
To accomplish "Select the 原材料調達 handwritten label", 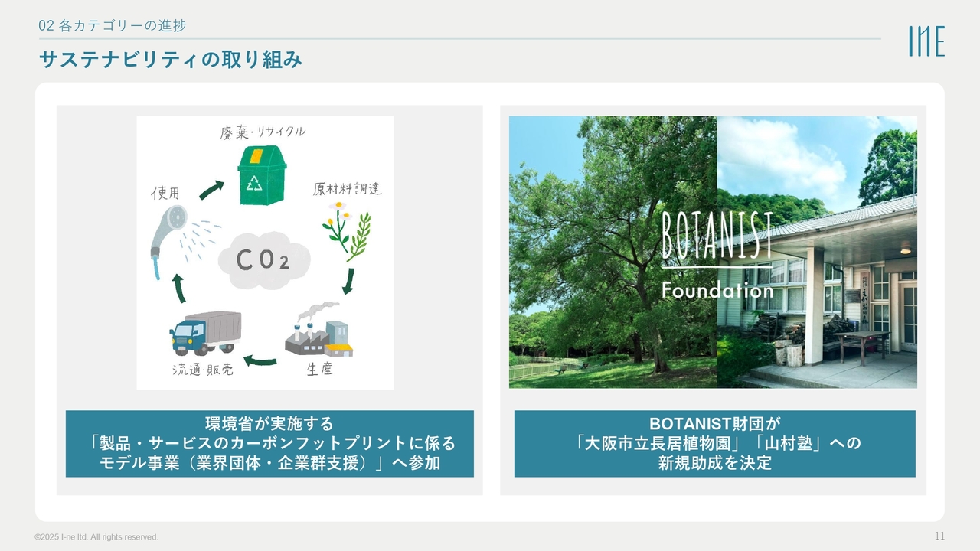I will tap(347, 189).
